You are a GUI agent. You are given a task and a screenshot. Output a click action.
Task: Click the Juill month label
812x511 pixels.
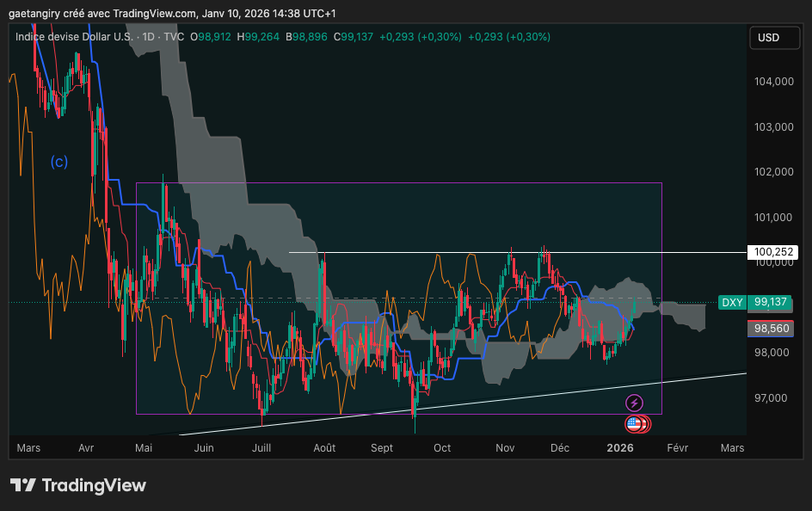coord(262,448)
